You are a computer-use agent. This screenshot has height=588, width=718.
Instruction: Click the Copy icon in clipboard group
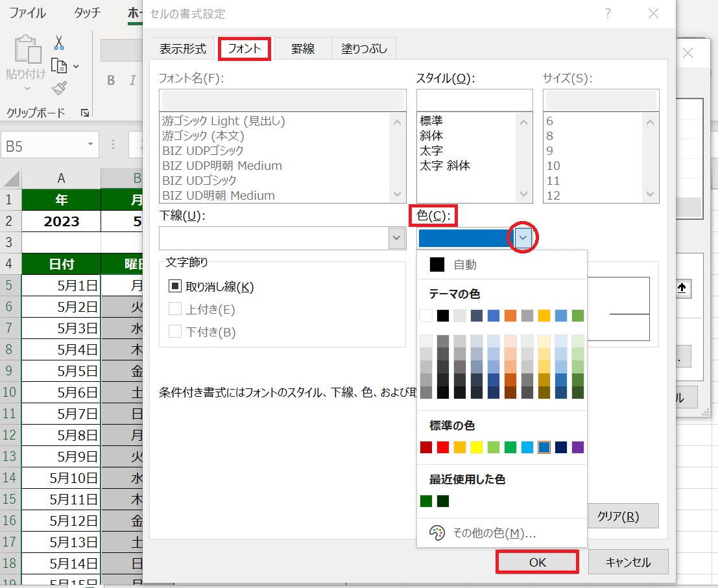pyautogui.click(x=59, y=66)
